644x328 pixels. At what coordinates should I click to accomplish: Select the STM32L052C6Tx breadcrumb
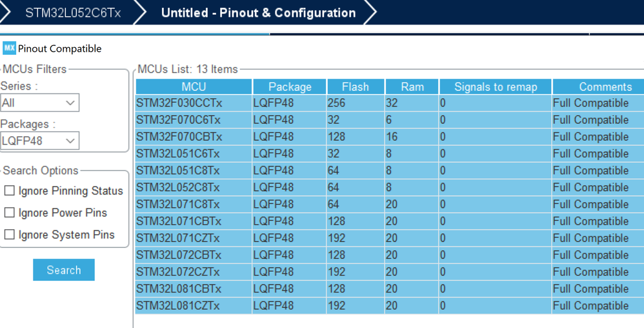[x=73, y=13]
